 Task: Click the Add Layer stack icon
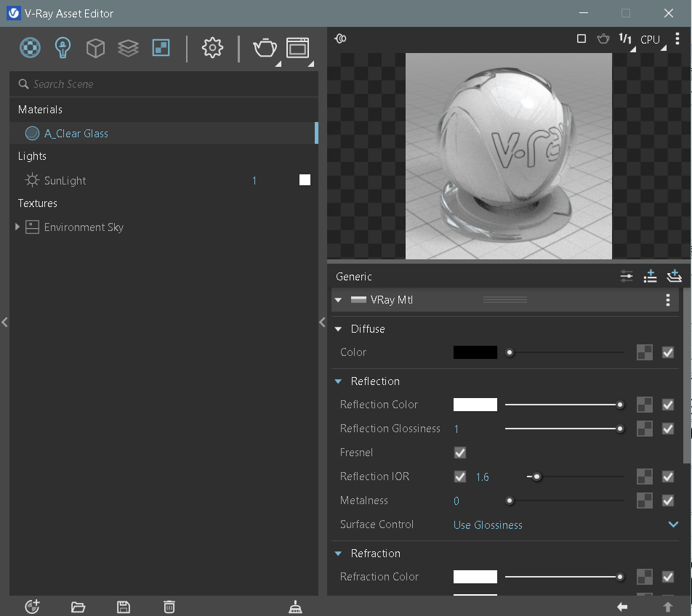674,277
